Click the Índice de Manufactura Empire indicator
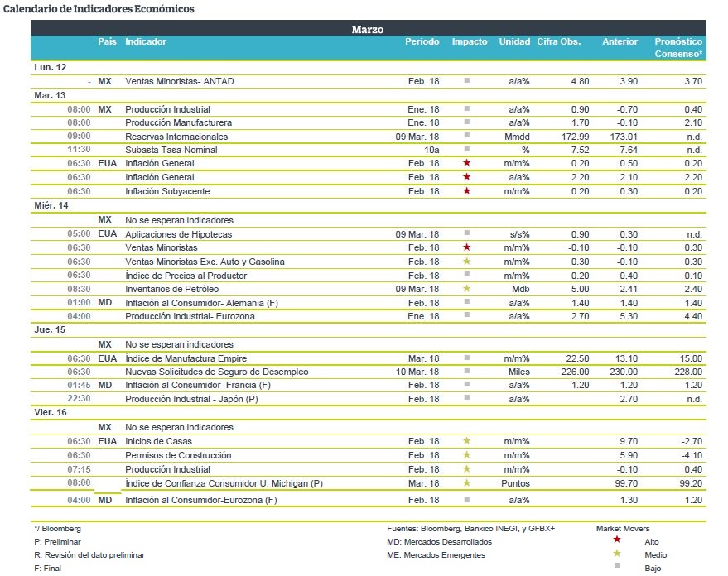Screen dimensions: 728x576 pyautogui.click(x=186, y=358)
